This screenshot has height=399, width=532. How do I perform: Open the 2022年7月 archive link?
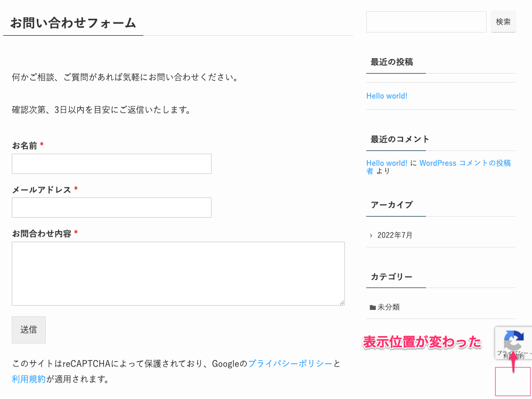point(394,235)
